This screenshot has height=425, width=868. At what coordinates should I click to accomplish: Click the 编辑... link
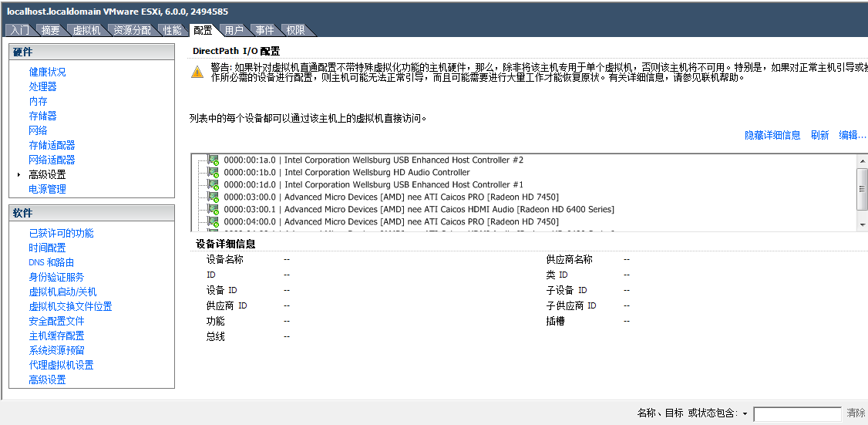(x=853, y=135)
